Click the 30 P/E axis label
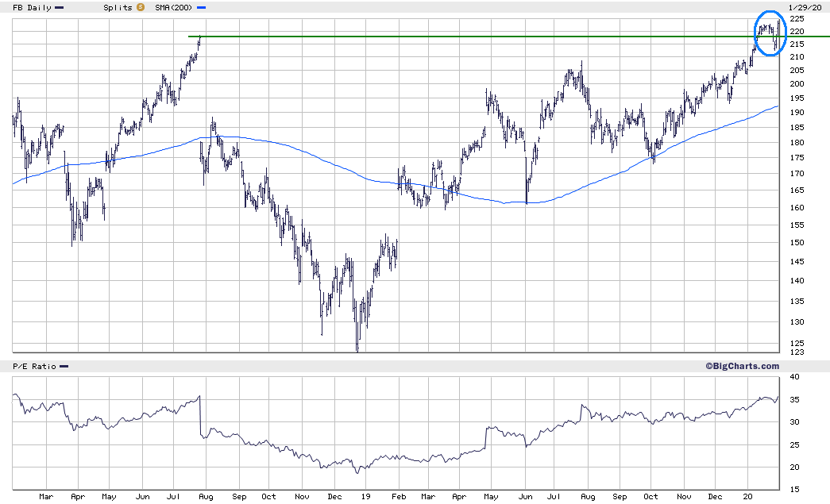This screenshot has width=830, height=504. point(794,422)
